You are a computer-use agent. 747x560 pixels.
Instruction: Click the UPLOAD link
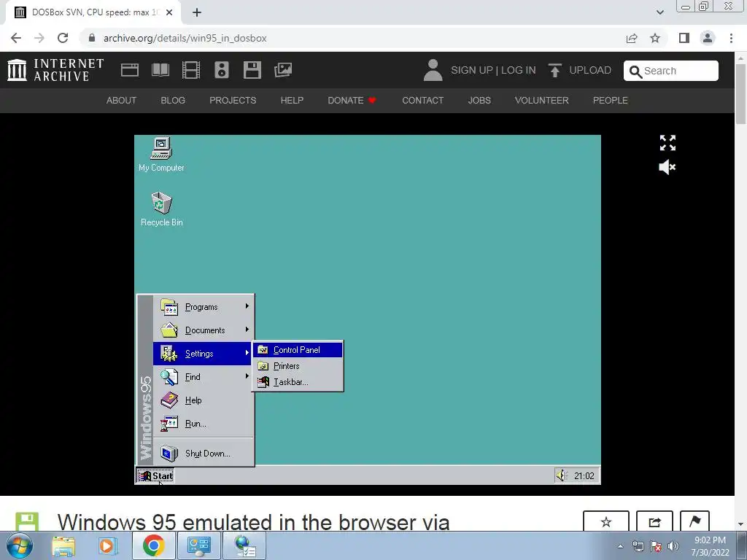click(580, 70)
